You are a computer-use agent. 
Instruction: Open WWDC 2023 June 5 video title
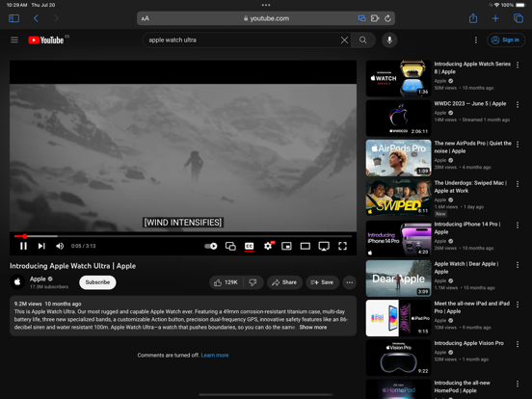[x=470, y=104]
